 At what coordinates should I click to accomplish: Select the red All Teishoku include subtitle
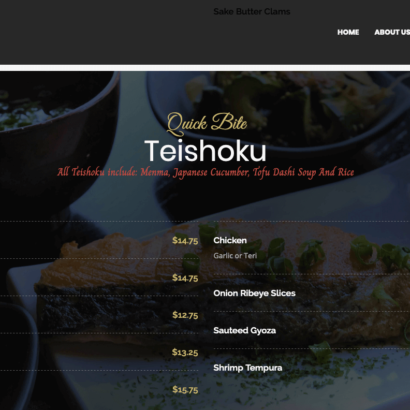point(205,172)
